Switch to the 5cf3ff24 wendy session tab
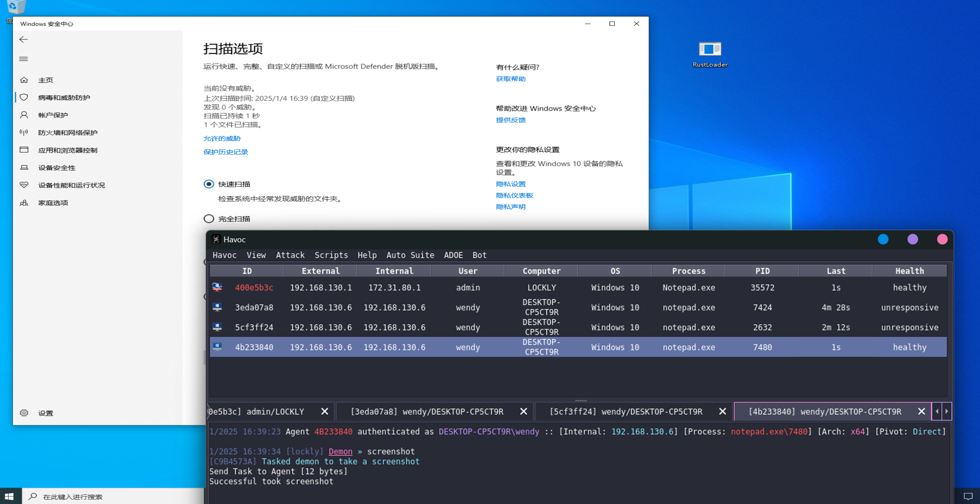The image size is (980, 504). pyautogui.click(x=625, y=412)
